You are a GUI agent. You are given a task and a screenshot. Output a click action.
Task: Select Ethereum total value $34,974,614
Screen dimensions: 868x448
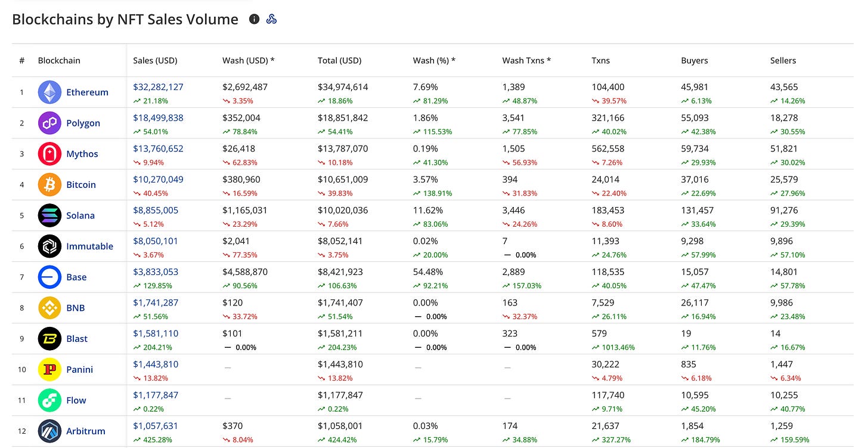click(x=343, y=87)
